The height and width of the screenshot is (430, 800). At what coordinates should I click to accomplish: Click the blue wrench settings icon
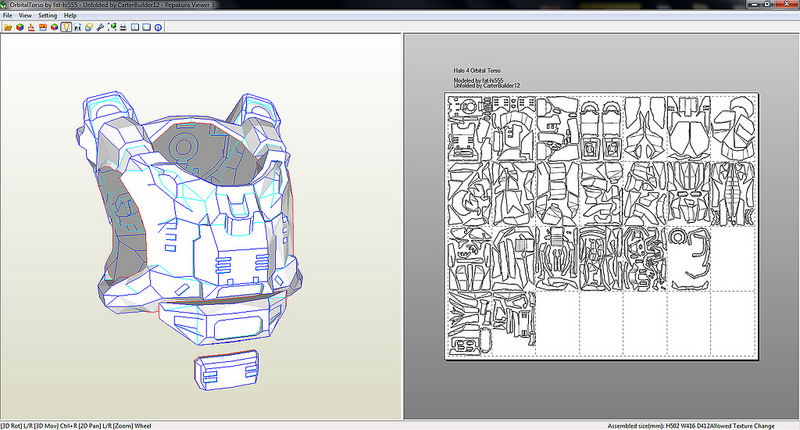click(x=100, y=27)
